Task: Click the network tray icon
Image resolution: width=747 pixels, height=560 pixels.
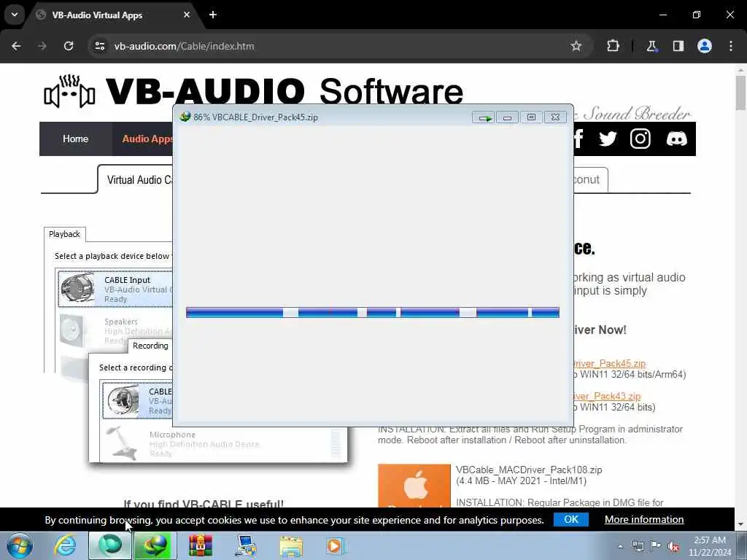Action: click(x=638, y=546)
